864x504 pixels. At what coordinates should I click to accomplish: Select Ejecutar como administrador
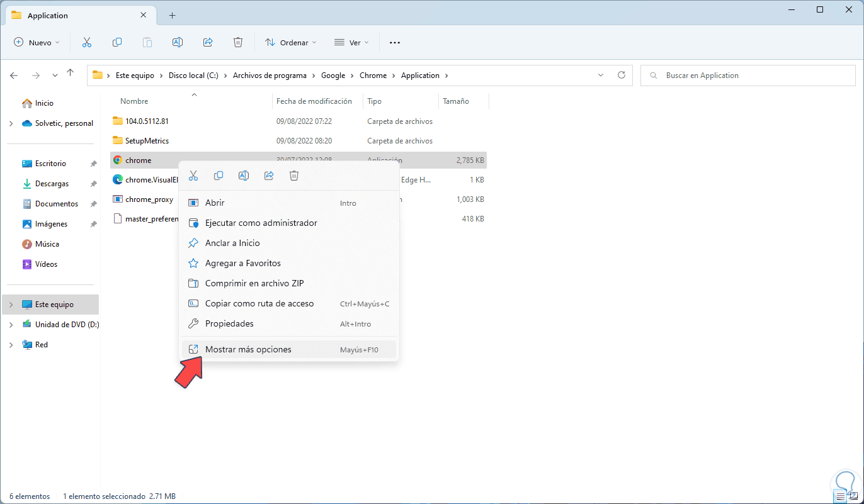(x=289, y=223)
